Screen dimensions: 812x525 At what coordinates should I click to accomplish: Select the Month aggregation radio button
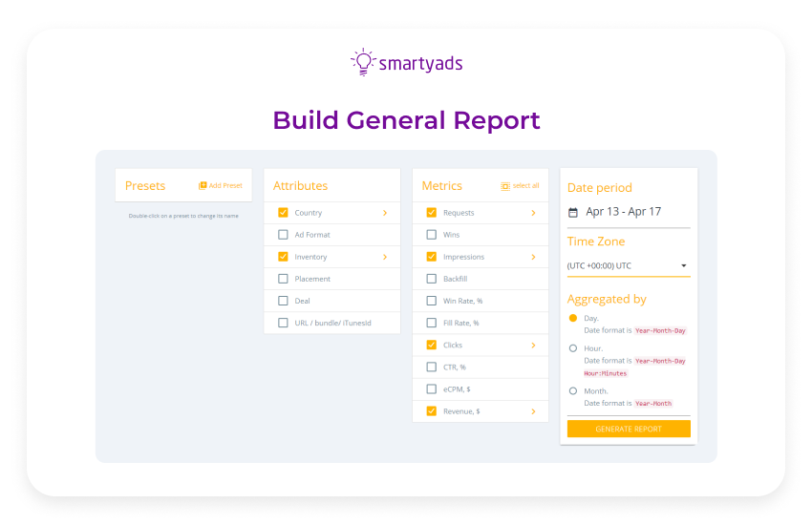(573, 390)
